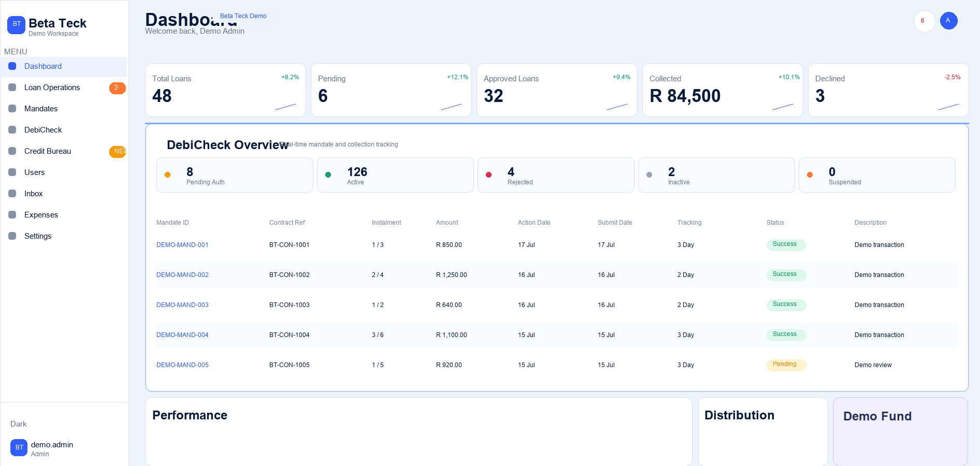This screenshot has width=980, height=466.
Task: Click the Collected R 84,500 card
Action: (x=723, y=90)
